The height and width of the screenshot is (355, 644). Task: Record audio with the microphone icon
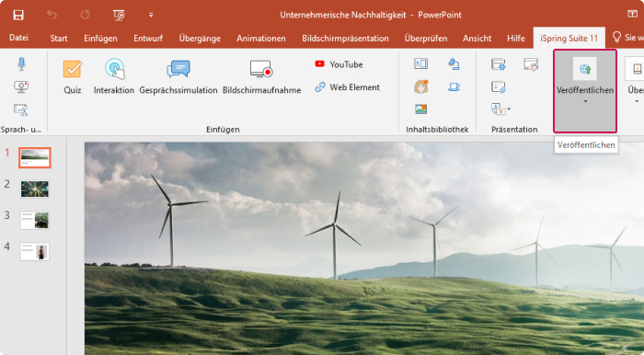point(21,64)
